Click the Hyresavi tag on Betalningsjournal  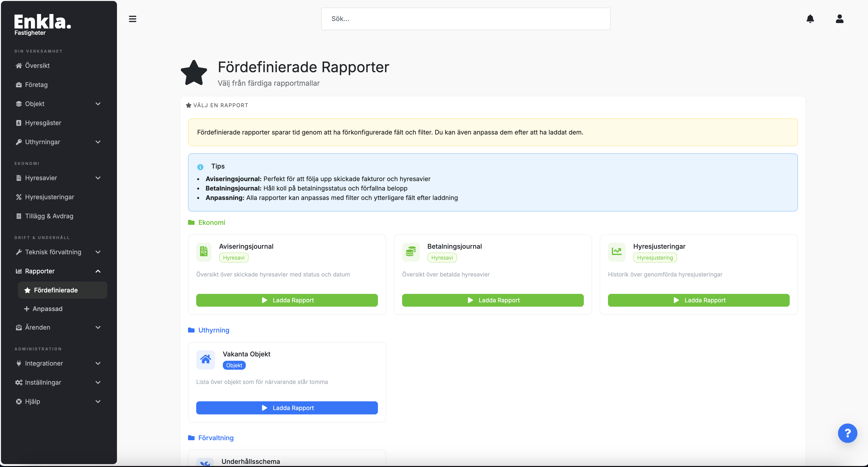pyautogui.click(x=442, y=258)
